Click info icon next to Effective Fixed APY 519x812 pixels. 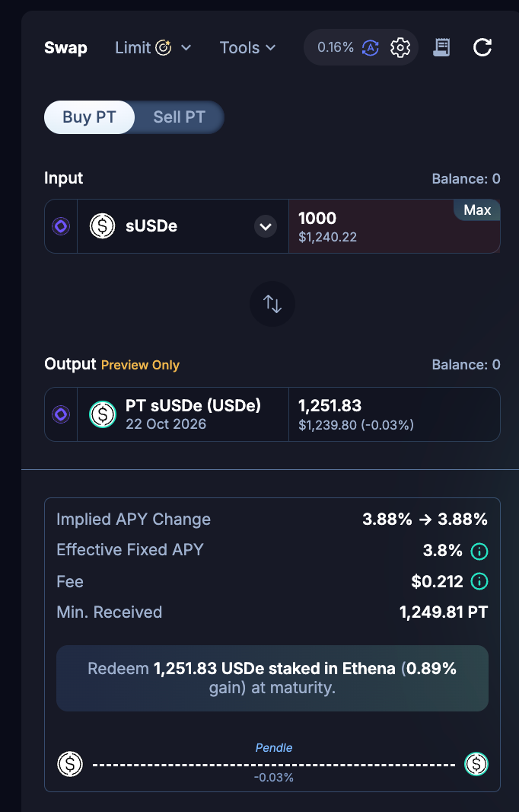click(x=479, y=551)
